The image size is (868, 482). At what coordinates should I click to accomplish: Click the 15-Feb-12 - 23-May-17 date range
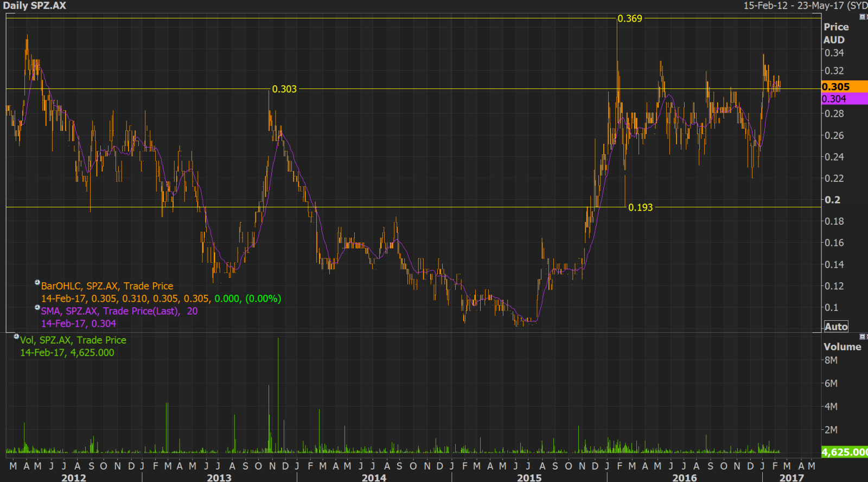[x=805, y=6]
